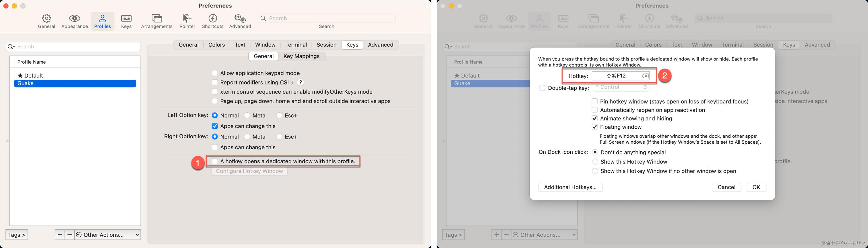Image resolution: width=868 pixels, height=248 pixels.
Task: Tick the Double-tap key checkbox
Action: tap(542, 88)
